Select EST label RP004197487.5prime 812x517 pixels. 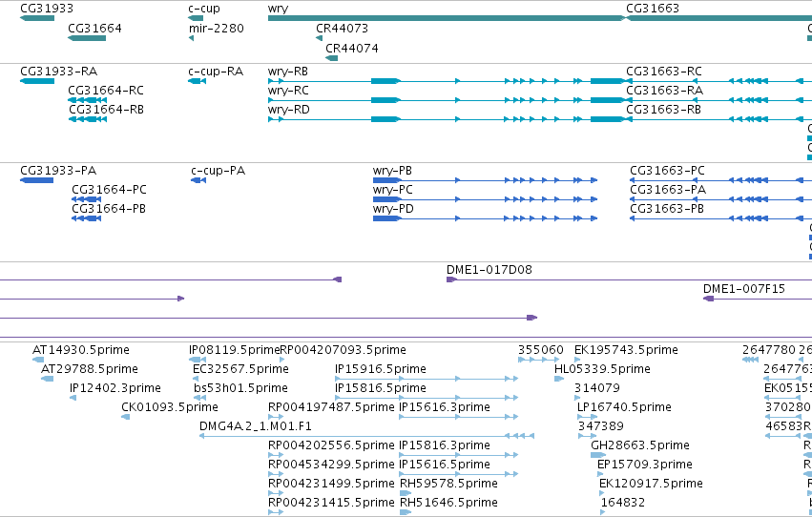pyautogui.click(x=331, y=407)
